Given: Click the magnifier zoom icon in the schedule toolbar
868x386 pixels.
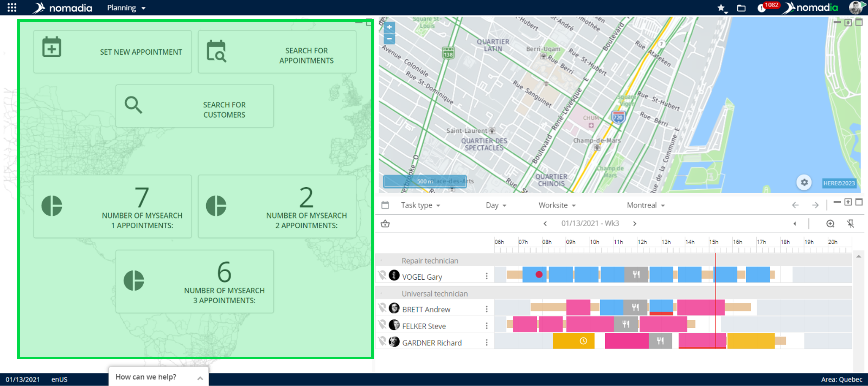Looking at the screenshot, I should tap(830, 224).
